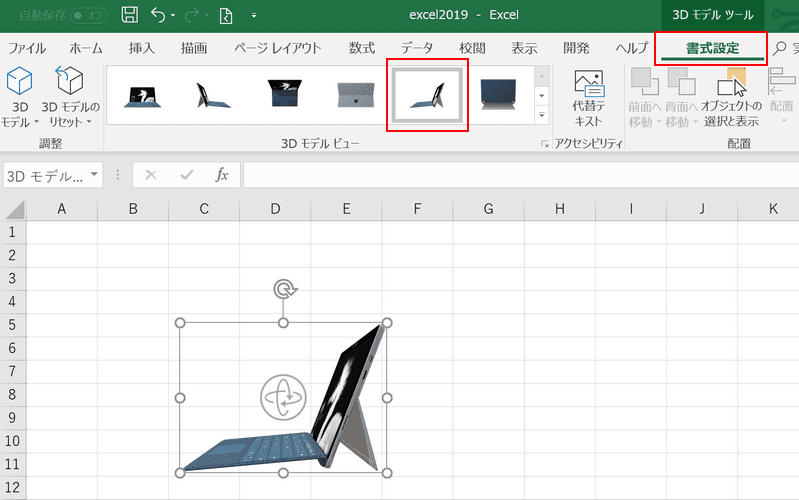Click the 代替テキスト icon
The height and width of the screenshot is (500, 799).
click(589, 83)
